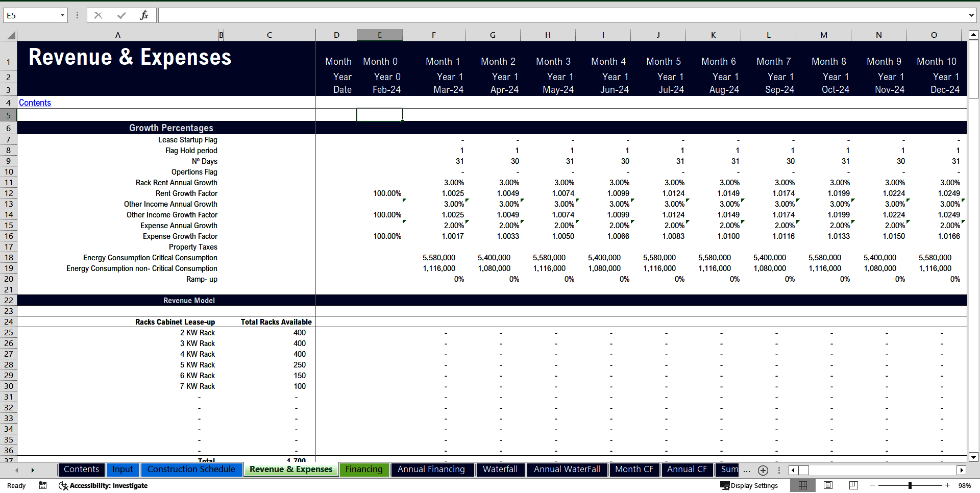
Task: Open the Annual WaterFall sheet tab
Action: (567, 470)
